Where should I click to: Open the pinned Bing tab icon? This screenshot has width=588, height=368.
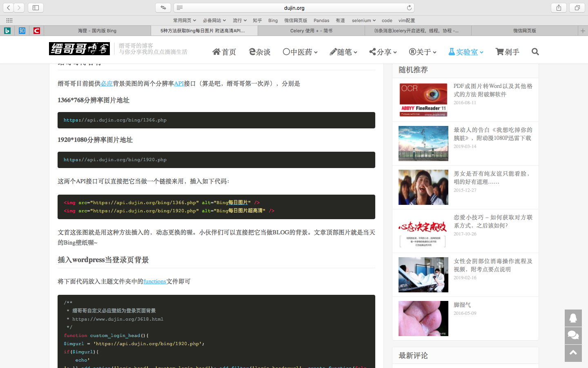point(7,31)
